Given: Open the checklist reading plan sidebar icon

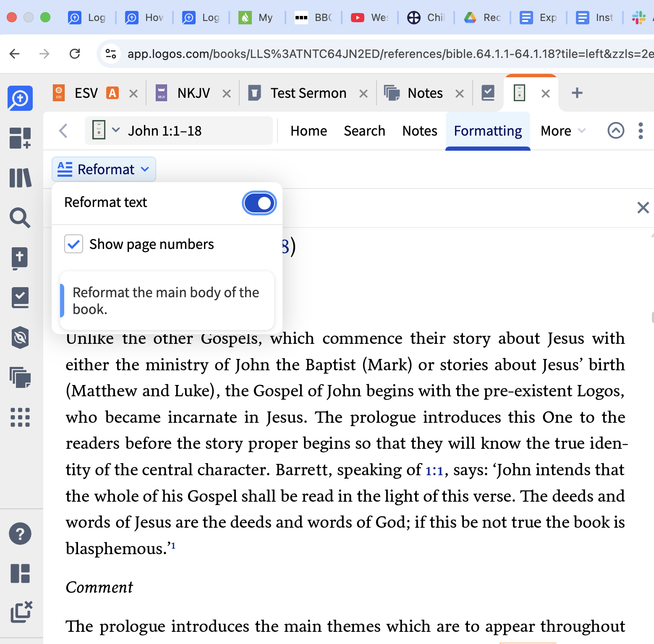Looking at the screenshot, I should click(20, 298).
